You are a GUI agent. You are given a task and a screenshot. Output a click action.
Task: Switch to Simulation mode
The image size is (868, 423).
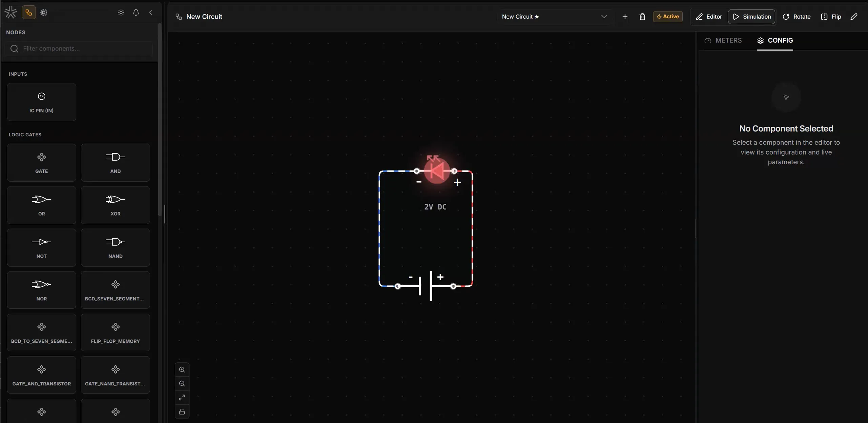click(x=752, y=17)
